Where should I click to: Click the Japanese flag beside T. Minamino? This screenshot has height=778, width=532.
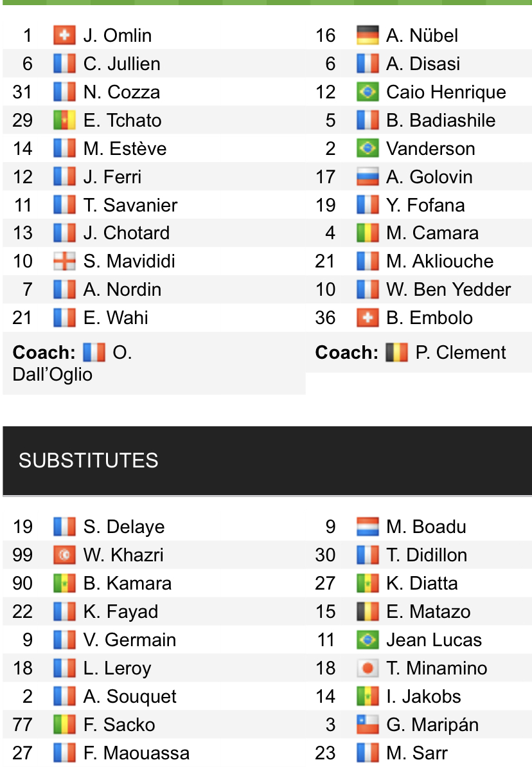click(x=368, y=668)
